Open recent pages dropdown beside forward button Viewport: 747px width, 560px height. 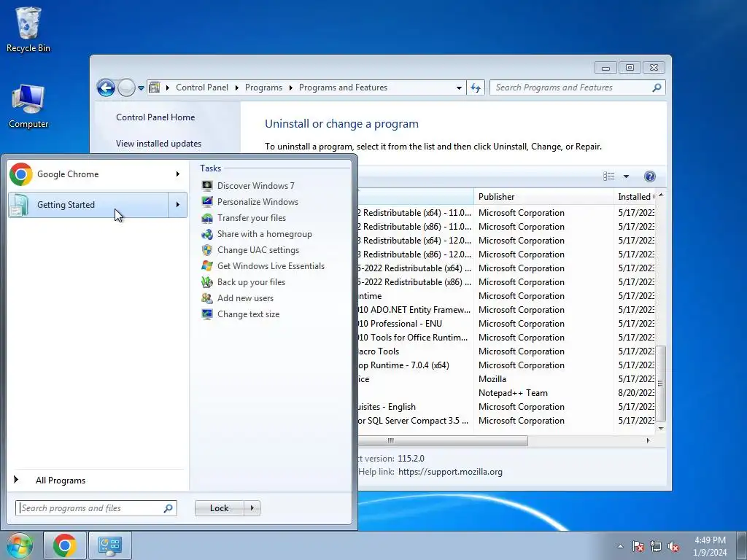coord(141,87)
